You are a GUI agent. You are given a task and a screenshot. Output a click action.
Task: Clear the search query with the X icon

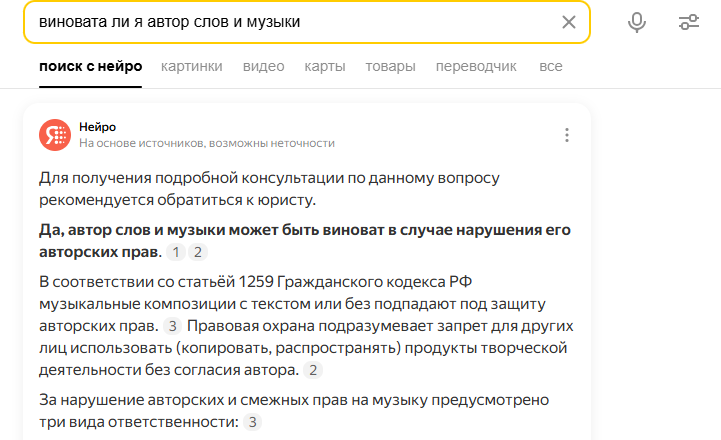tap(569, 22)
